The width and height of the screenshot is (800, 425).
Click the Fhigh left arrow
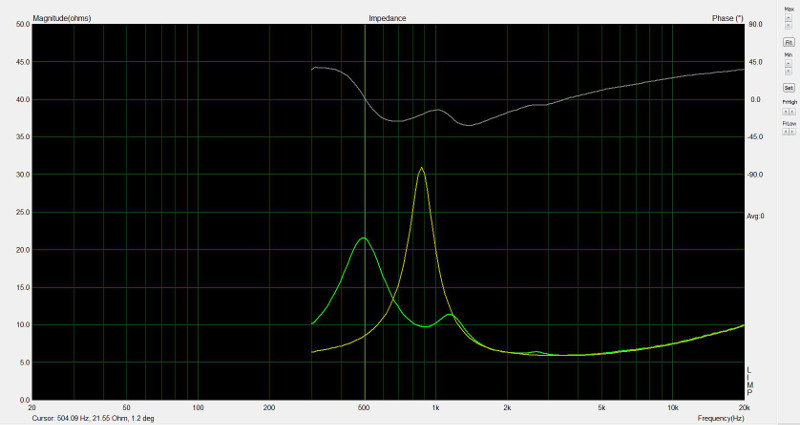coord(785,111)
